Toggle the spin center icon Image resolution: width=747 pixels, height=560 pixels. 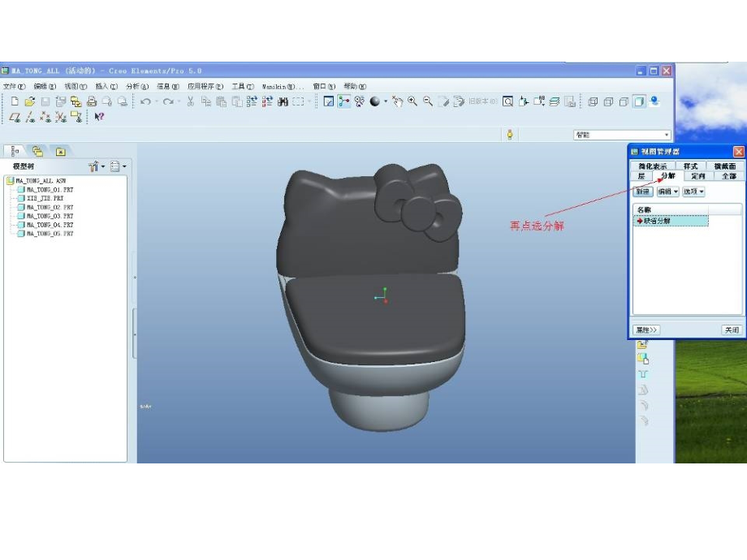coord(344,101)
